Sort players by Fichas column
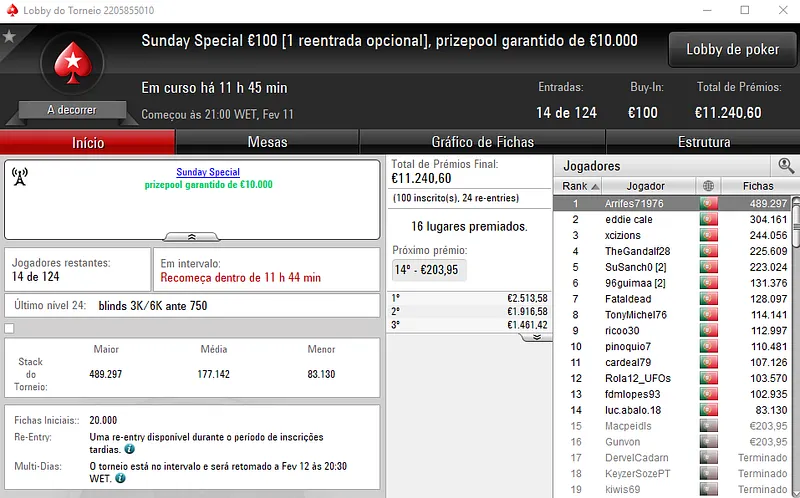Screen dimensions: 800x498 [x=758, y=186]
